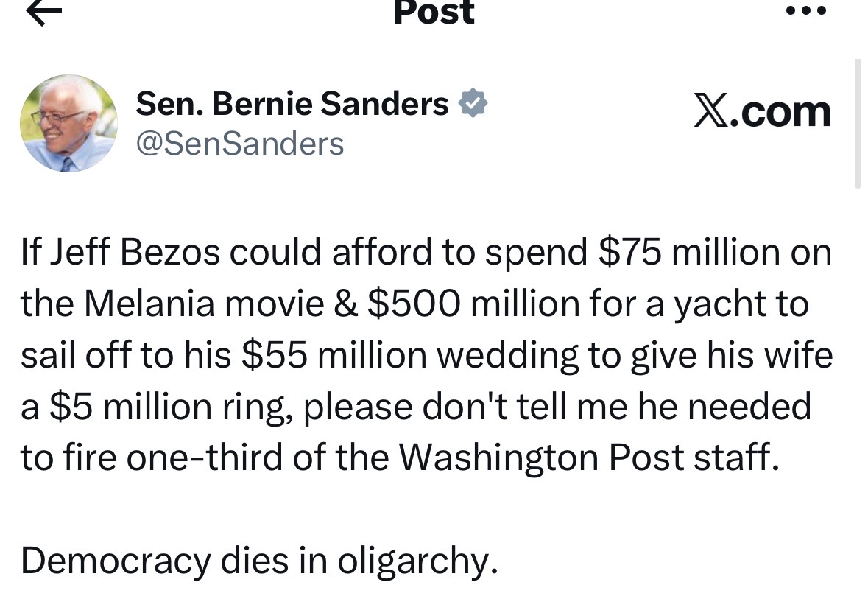Open Bernie Sanders' profile picture

(x=68, y=123)
